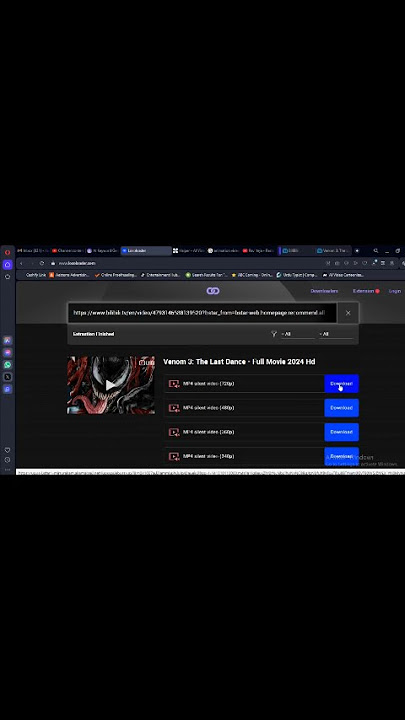This screenshot has height=720, width=405.
Task: Open WhatsApp in the Opera sidebar
Action: (x=7, y=365)
